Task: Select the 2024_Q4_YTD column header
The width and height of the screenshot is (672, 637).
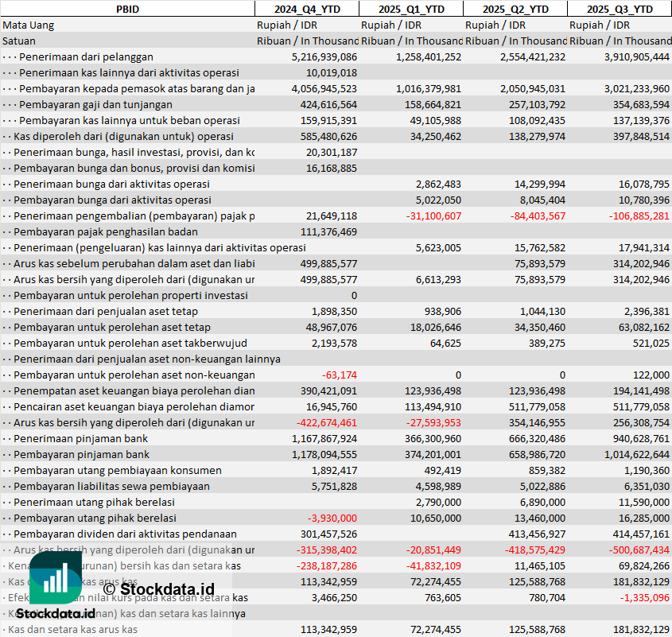Action: coord(306,9)
